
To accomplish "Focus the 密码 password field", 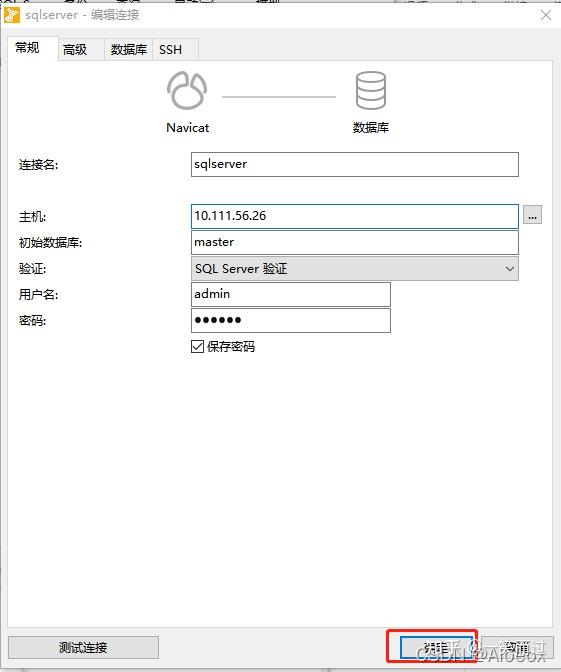I will tap(291, 321).
